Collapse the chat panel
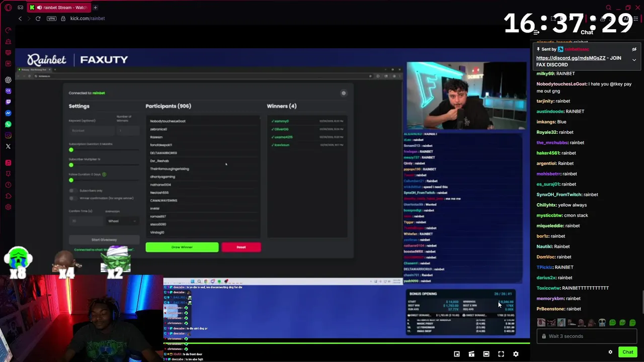Image resolution: width=644 pixels, height=362 pixels. coord(536,32)
